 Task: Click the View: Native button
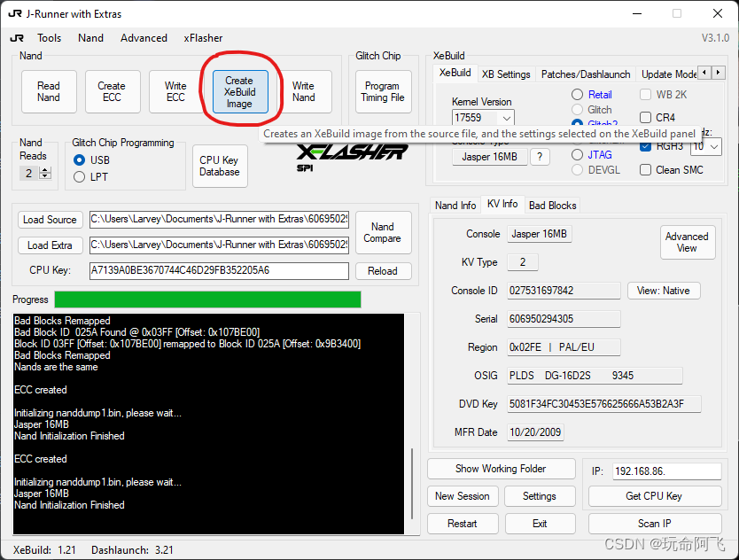click(x=663, y=291)
